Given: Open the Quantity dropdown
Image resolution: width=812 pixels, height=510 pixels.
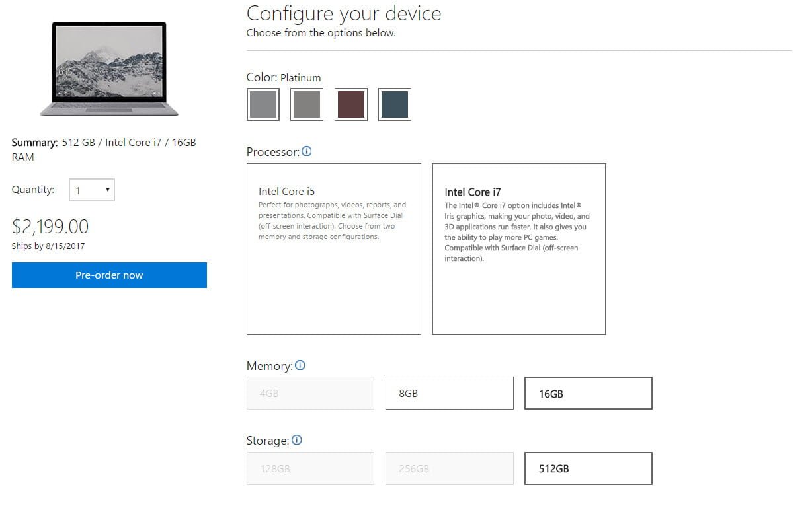Looking at the screenshot, I should pyautogui.click(x=92, y=190).
